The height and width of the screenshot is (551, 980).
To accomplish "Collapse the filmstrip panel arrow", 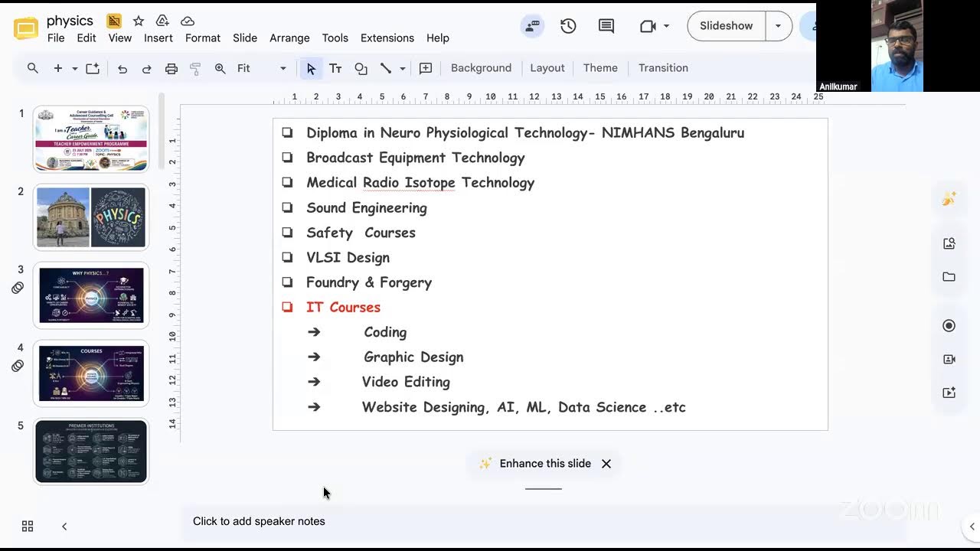I will 64,526.
